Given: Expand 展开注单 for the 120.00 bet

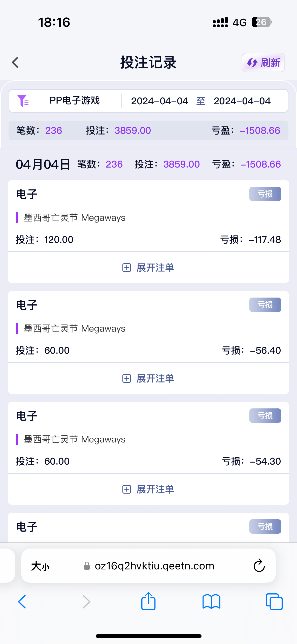Looking at the screenshot, I should pyautogui.click(x=148, y=268).
